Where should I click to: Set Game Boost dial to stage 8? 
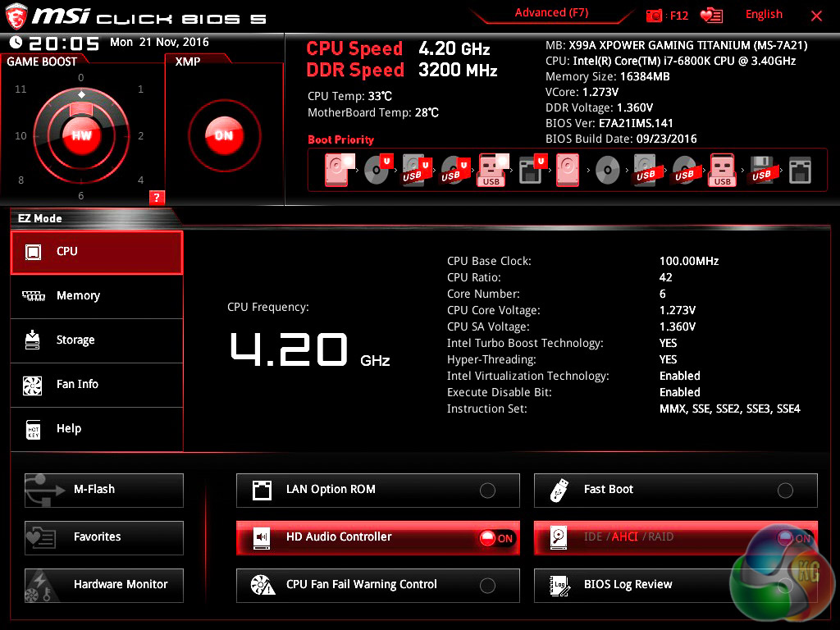click(x=21, y=180)
